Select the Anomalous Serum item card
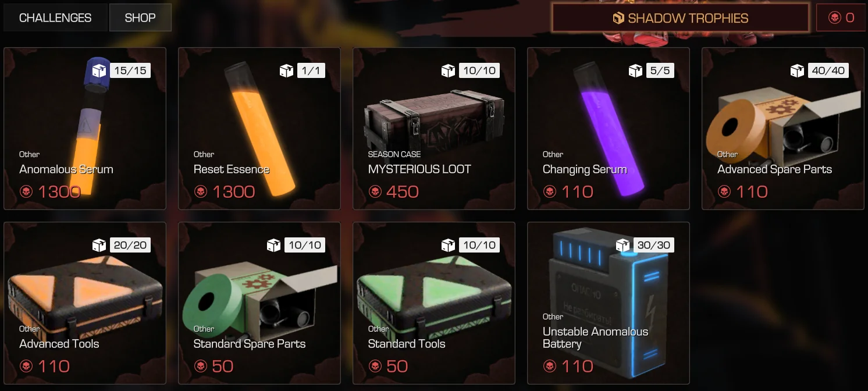The width and height of the screenshot is (868, 391). [85, 129]
